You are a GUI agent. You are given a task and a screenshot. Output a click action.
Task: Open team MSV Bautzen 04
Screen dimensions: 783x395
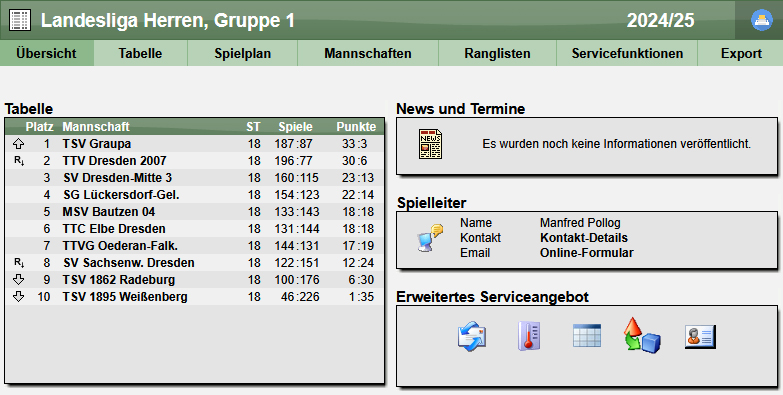pos(109,212)
